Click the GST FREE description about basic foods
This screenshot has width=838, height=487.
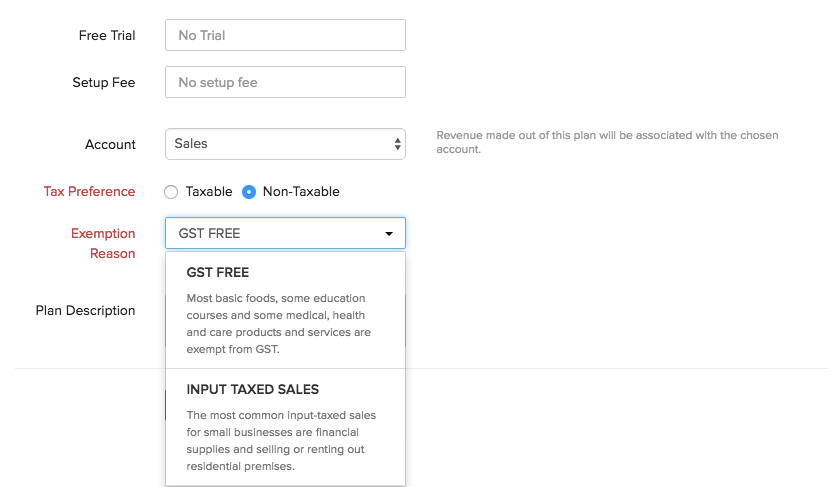coord(278,324)
